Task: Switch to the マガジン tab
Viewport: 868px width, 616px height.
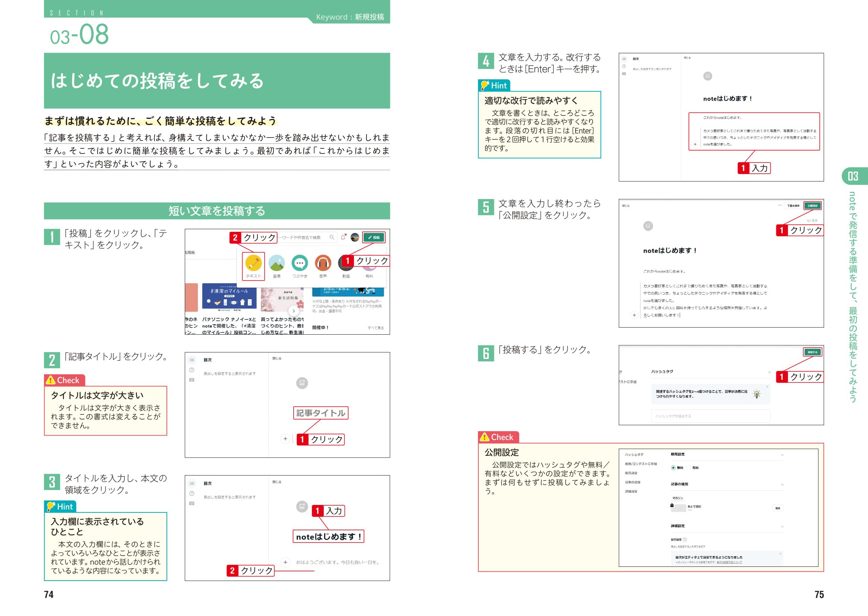Action: pos(678,498)
